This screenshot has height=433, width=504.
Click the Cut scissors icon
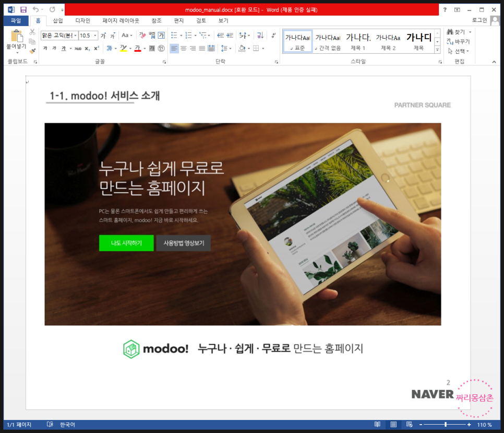[32, 32]
